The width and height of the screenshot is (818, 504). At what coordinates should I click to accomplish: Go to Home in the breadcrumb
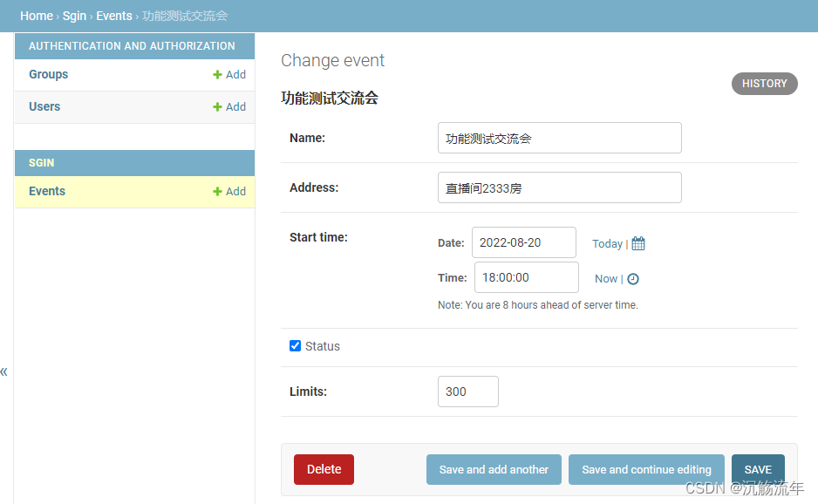[x=37, y=16]
